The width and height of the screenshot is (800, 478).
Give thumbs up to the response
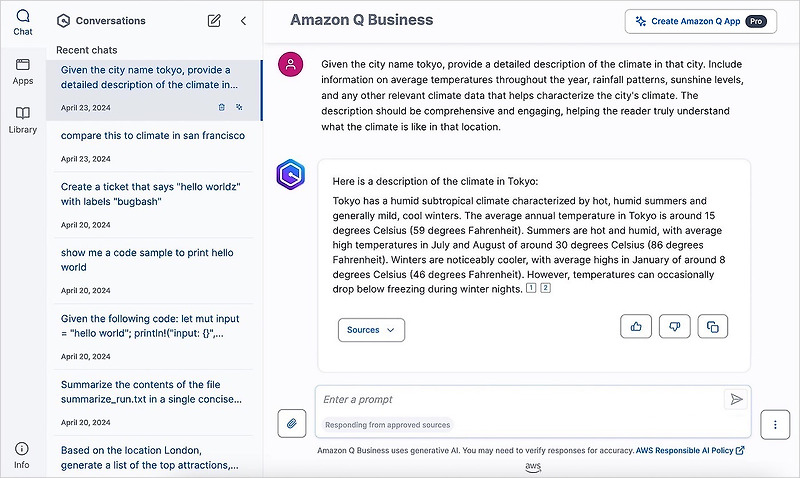(x=636, y=326)
